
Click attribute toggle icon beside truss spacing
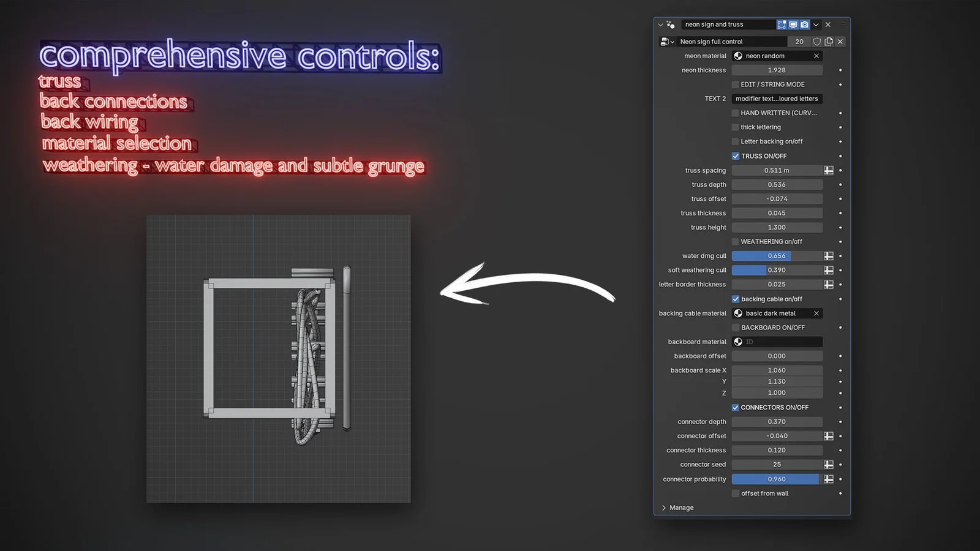829,170
